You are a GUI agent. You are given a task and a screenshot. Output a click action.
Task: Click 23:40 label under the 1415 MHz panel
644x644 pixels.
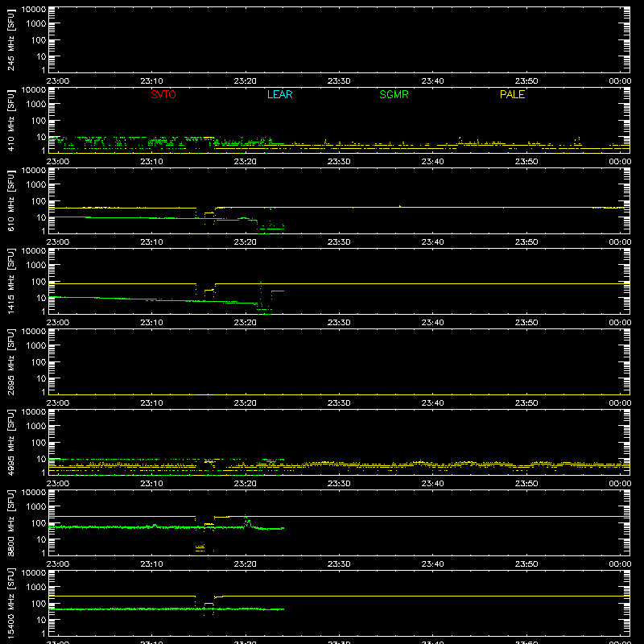(x=432, y=323)
